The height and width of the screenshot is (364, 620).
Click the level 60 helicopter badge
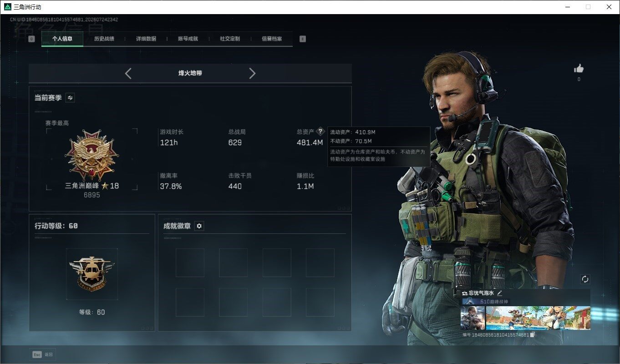pos(92,273)
